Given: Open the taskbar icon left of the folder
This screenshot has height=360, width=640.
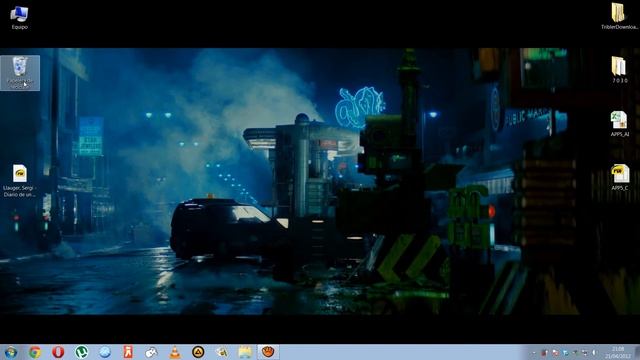Looking at the screenshot, I should [222, 352].
